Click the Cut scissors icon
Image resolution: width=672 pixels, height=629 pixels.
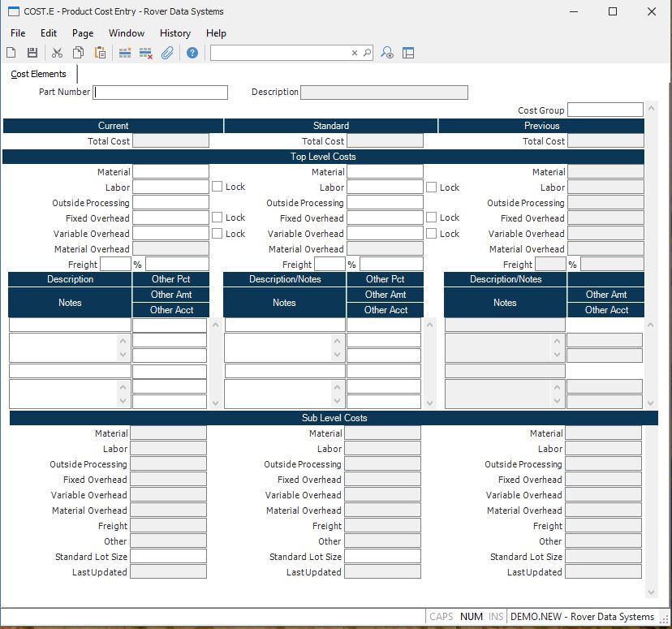click(57, 53)
